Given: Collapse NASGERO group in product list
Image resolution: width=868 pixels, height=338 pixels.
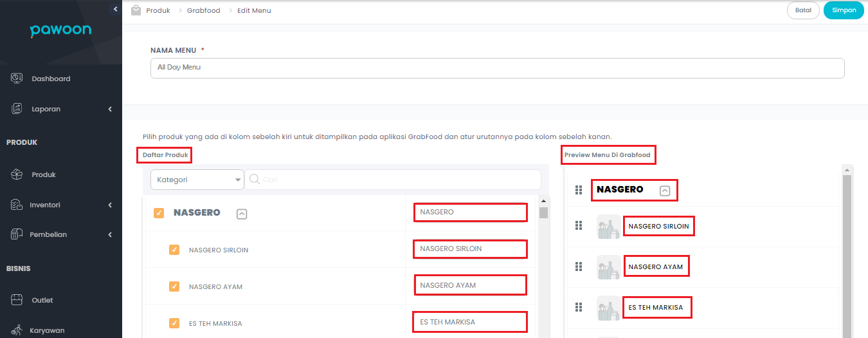Looking at the screenshot, I should click(242, 214).
